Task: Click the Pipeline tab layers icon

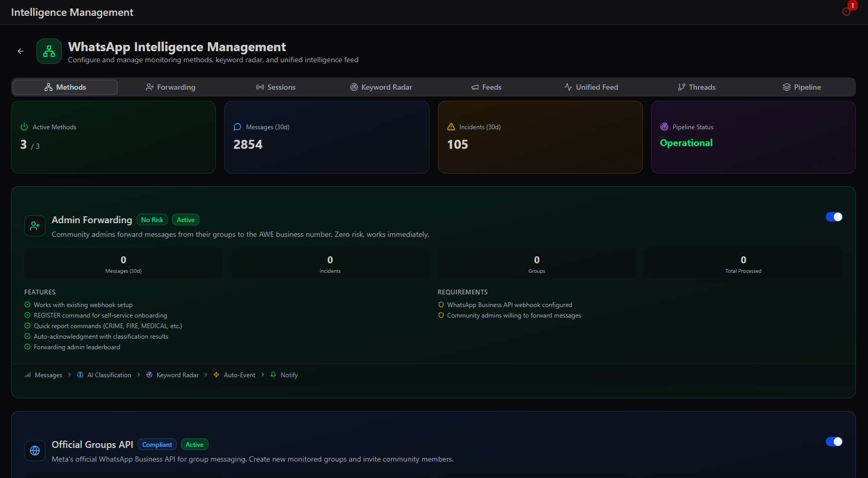Action: click(x=787, y=87)
